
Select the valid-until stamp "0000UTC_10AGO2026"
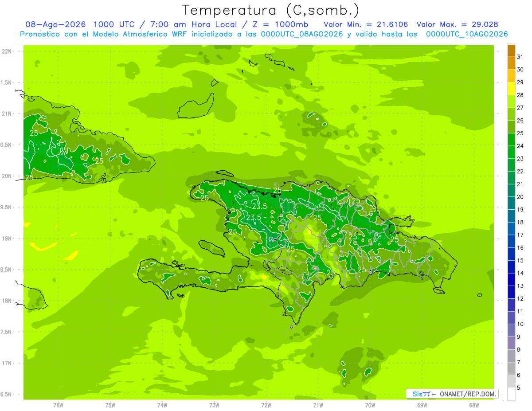pyautogui.click(x=467, y=34)
